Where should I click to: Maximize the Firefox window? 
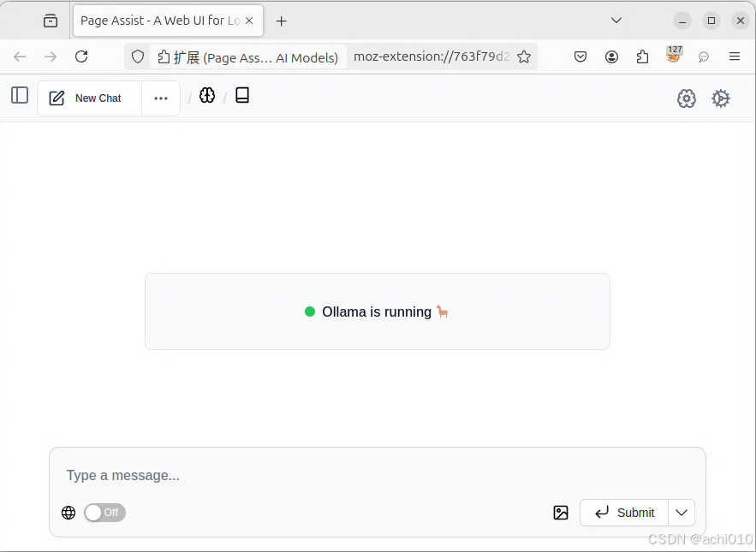(711, 21)
